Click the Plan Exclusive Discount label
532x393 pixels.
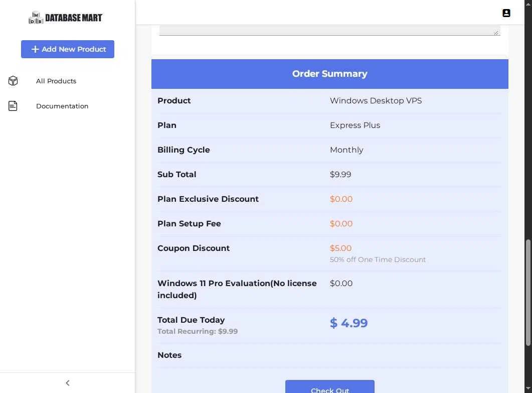[208, 199]
